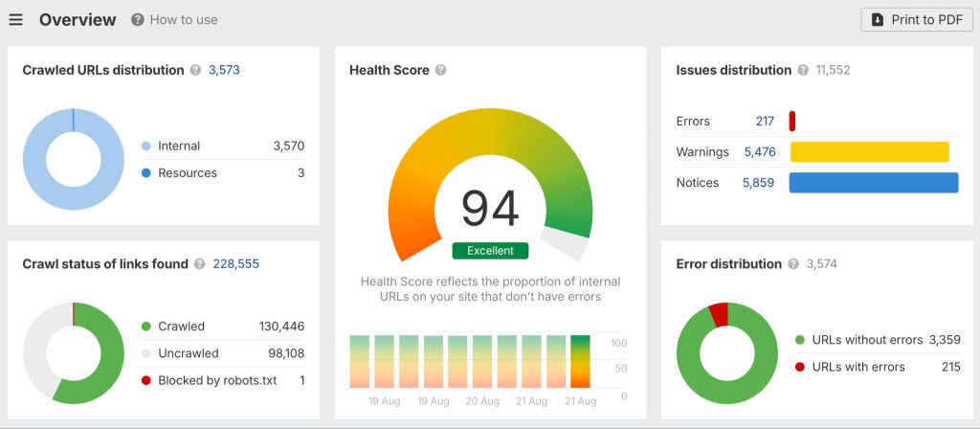The width and height of the screenshot is (980, 429).
Task: Click the Print to PDF button
Action: click(x=916, y=20)
